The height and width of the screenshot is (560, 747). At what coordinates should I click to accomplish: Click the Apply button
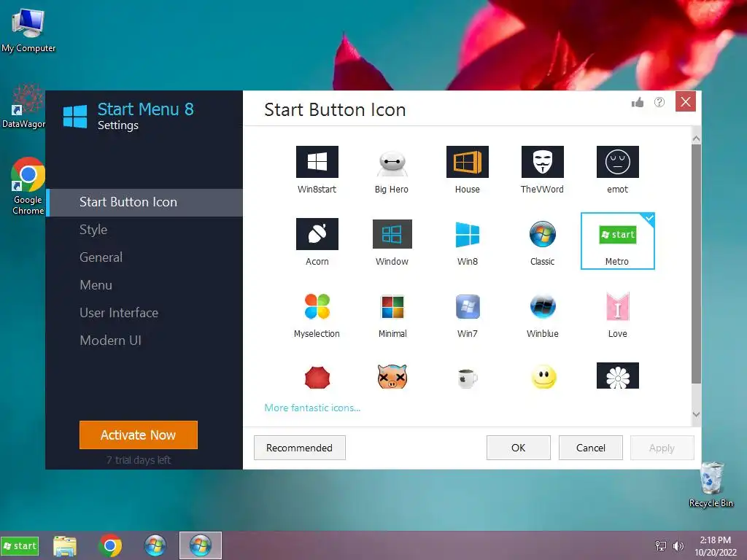[662, 448]
